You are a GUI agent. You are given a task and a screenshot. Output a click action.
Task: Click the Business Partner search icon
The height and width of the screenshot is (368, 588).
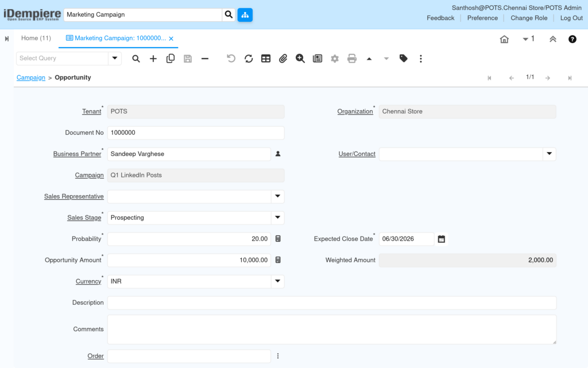278,154
